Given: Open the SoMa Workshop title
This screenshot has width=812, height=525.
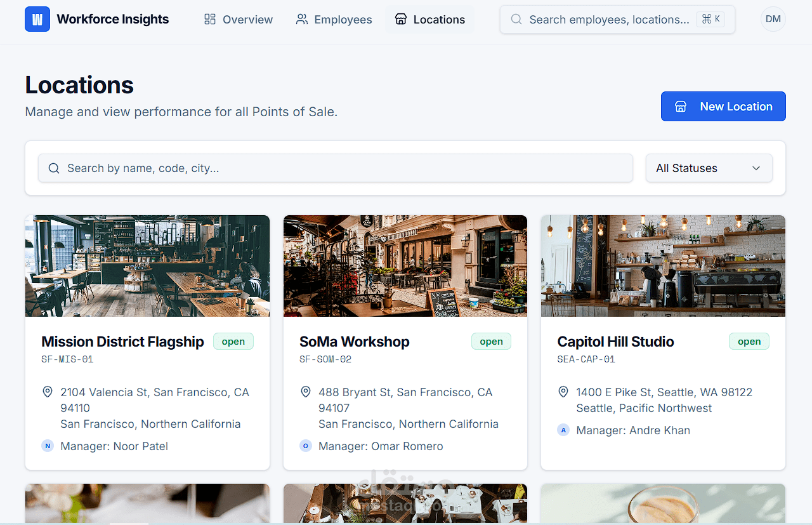Looking at the screenshot, I should click(355, 342).
